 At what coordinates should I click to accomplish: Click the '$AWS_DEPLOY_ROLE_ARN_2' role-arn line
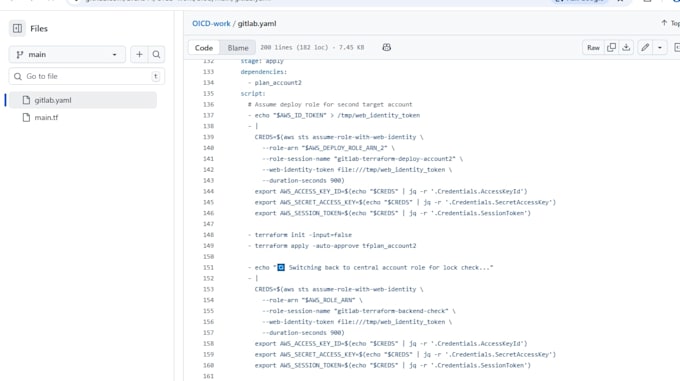pos(328,148)
